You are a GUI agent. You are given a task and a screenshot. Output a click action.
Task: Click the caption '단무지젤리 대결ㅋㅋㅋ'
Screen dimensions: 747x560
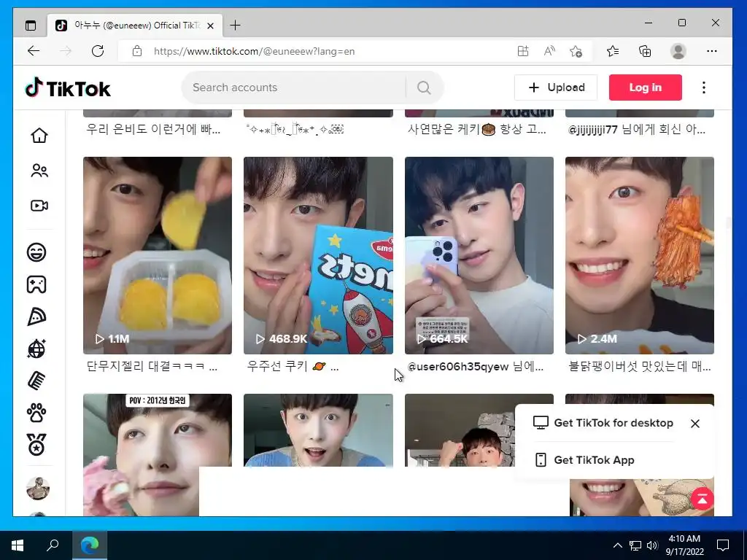(152, 367)
